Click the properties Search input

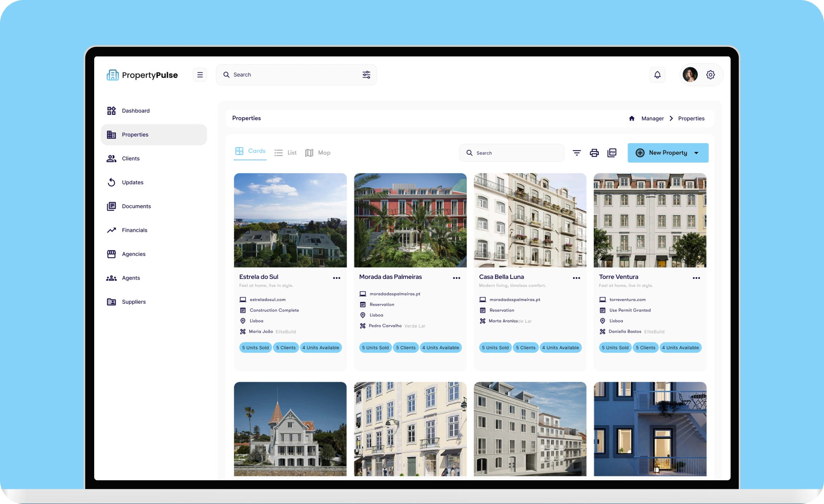[x=512, y=153]
